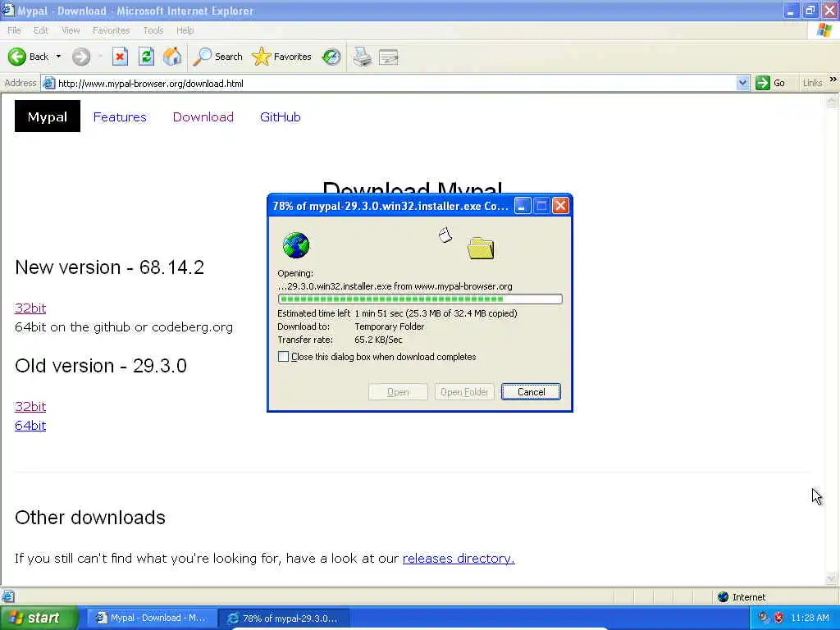Click the download progress bar
Image resolution: width=840 pixels, height=630 pixels.
[420, 299]
